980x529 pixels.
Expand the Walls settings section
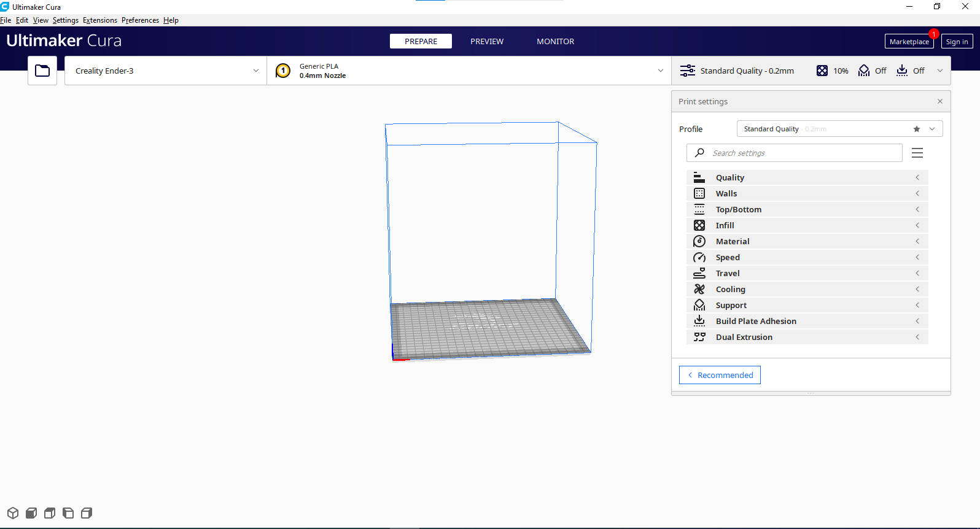[x=807, y=193]
